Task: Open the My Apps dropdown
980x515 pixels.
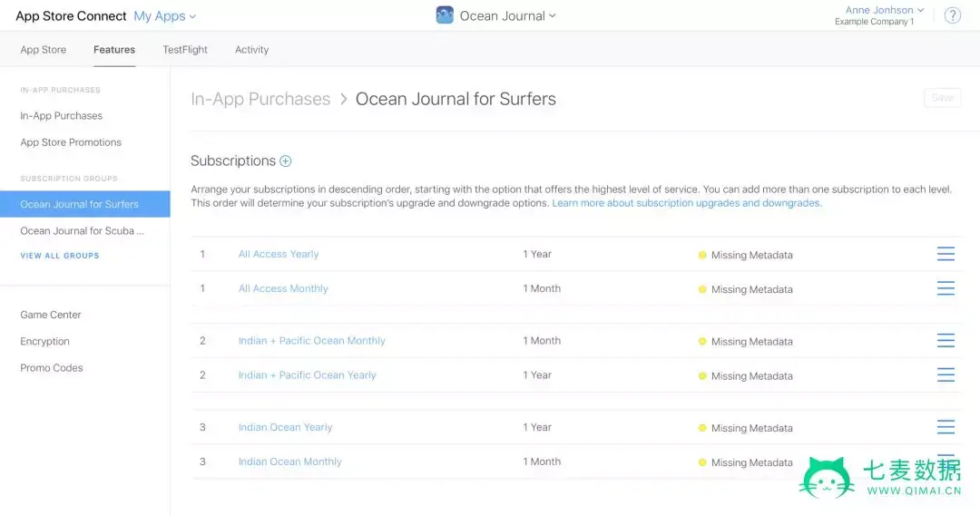Action: 165,16
